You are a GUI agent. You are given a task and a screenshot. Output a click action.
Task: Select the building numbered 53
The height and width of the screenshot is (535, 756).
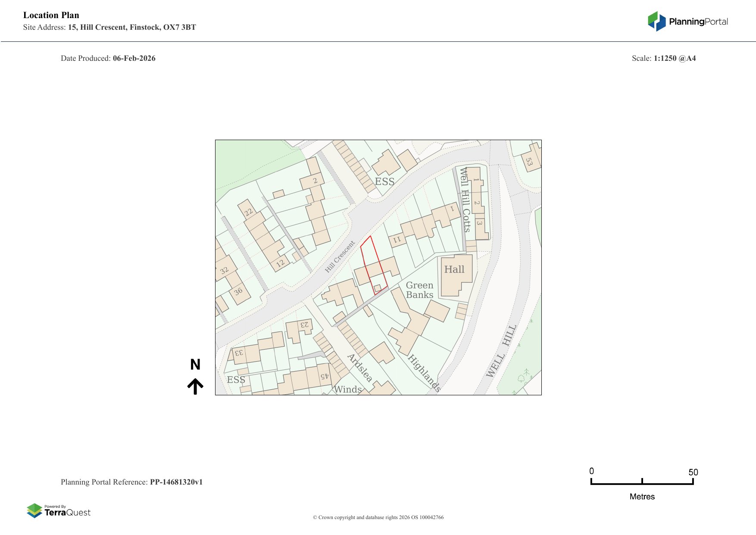[531, 160]
